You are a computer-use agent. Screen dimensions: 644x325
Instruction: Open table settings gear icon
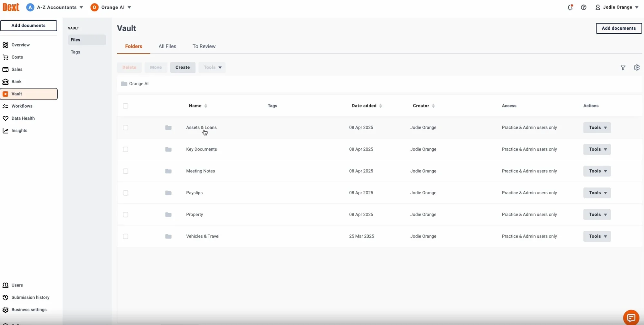click(637, 68)
